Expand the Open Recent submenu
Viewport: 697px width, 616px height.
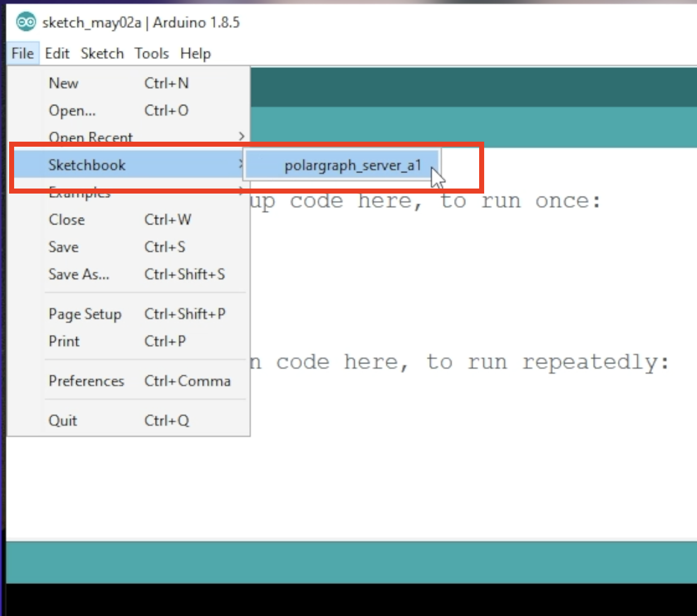(x=129, y=137)
